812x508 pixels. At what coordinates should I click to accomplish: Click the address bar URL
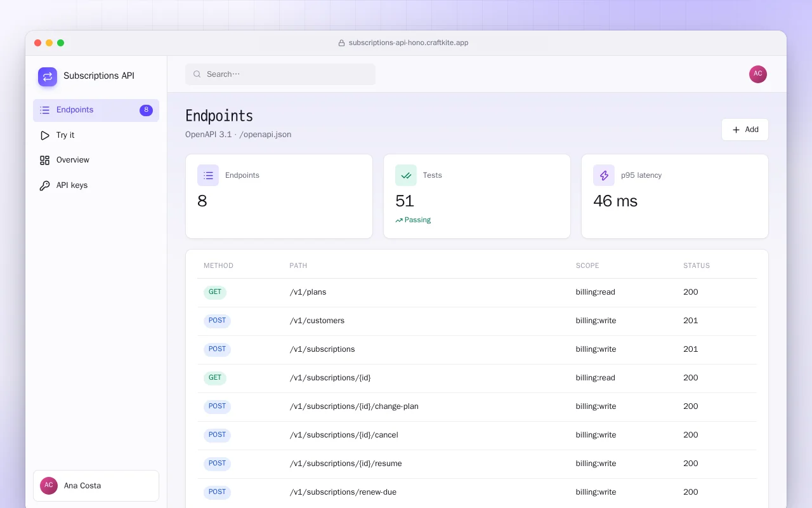click(x=409, y=43)
